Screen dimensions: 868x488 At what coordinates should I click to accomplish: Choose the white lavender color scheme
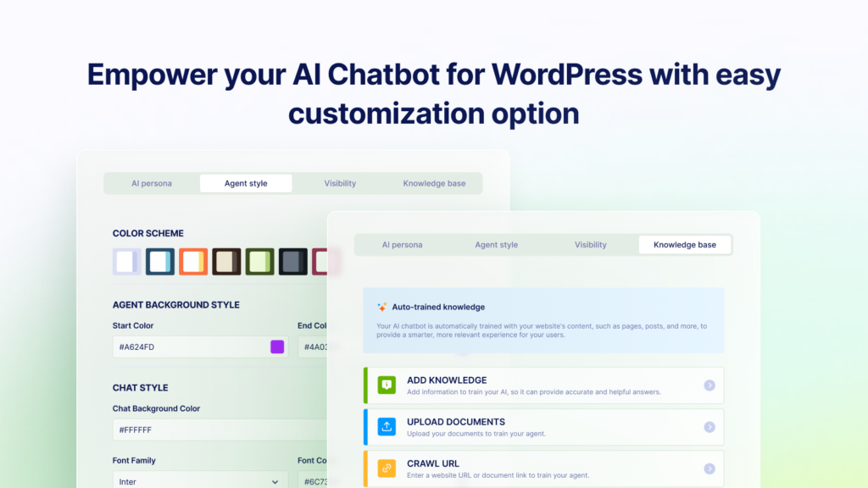click(127, 261)
